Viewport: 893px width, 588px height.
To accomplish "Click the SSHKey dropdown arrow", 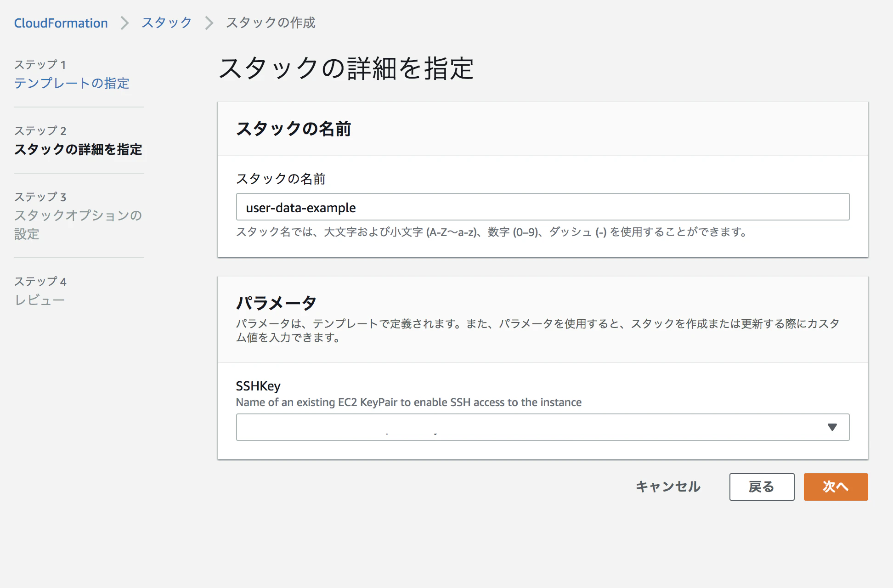I will click(x=832, y=427).
